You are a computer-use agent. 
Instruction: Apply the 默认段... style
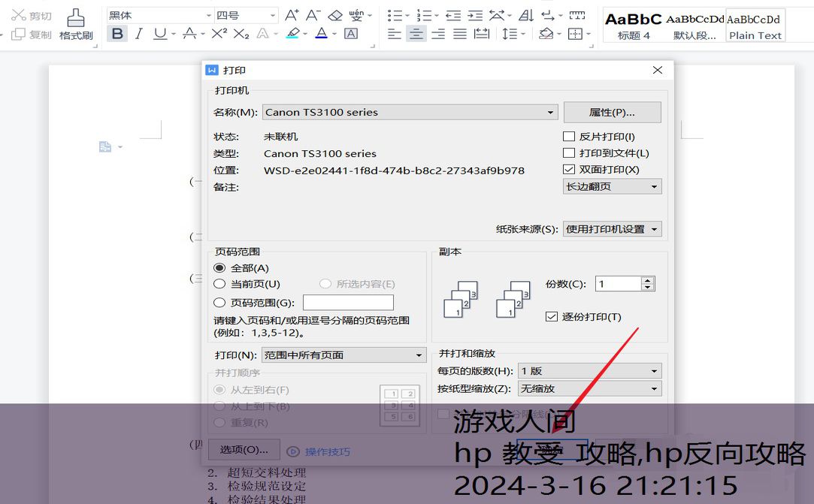click(694, 26)
